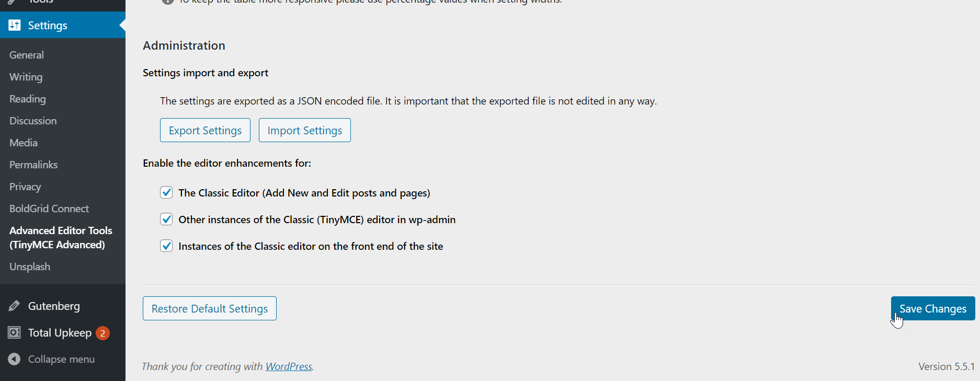Image resolution: width=980 pixels, height=381 pixels.
Task: Click the Tools wrench icon at top
Action: pyautogui.click(x=14, y=1)
